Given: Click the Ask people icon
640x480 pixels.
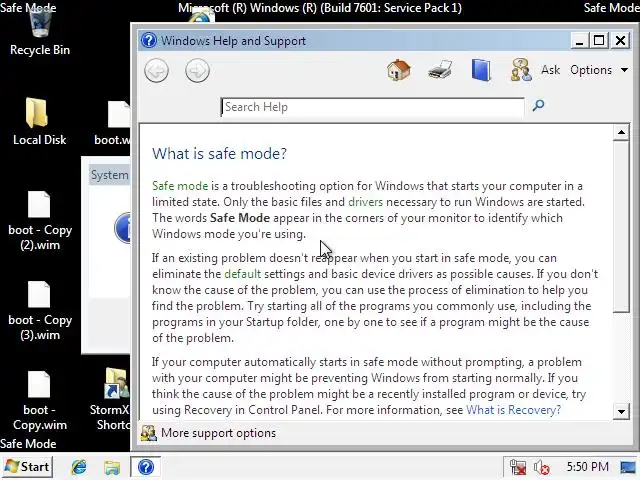Looking at the screenshot, I should [x=521, y=70].
